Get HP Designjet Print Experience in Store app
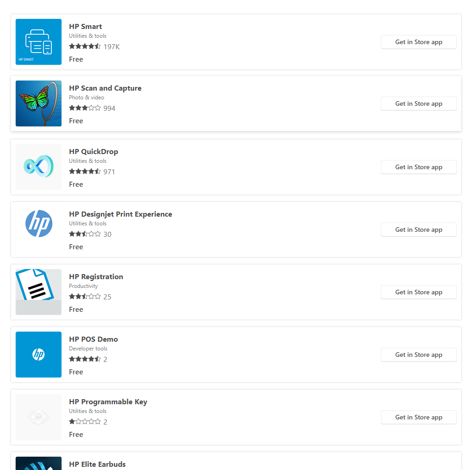 [419, 229]
